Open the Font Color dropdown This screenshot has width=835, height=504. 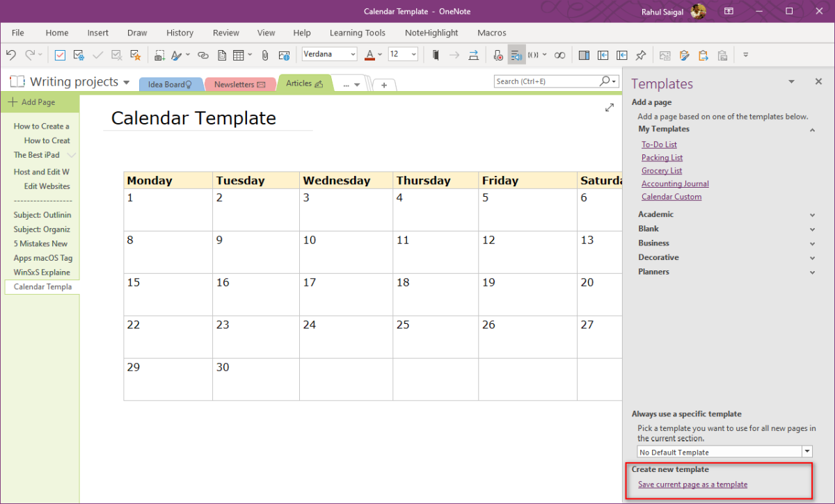379,54
